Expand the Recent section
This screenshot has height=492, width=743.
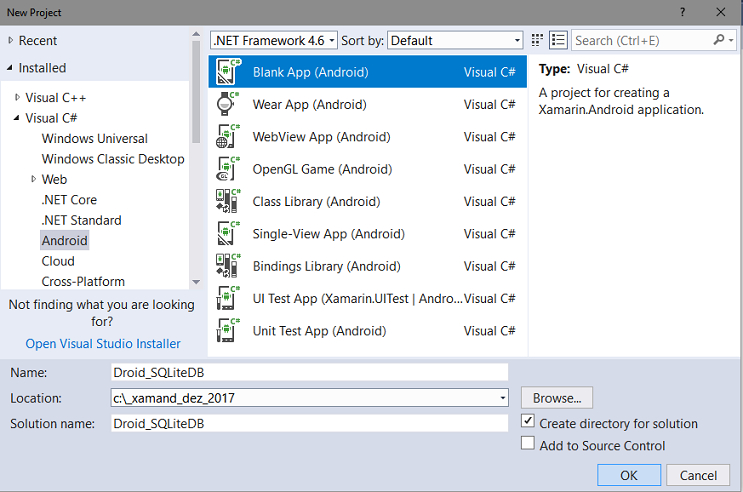[11, 41]
